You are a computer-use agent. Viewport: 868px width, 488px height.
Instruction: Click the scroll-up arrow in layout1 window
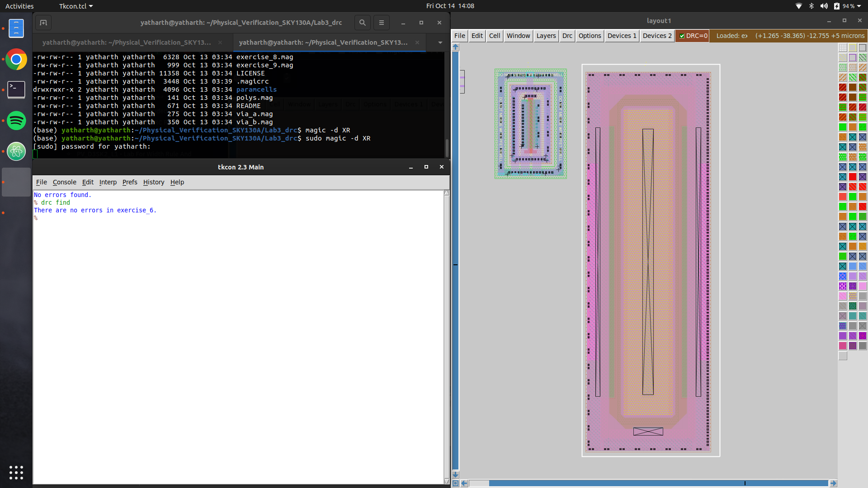[x=456, y=47]
